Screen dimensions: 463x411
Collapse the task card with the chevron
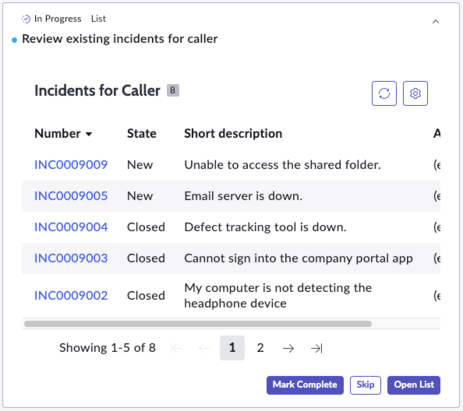[435, 22]
